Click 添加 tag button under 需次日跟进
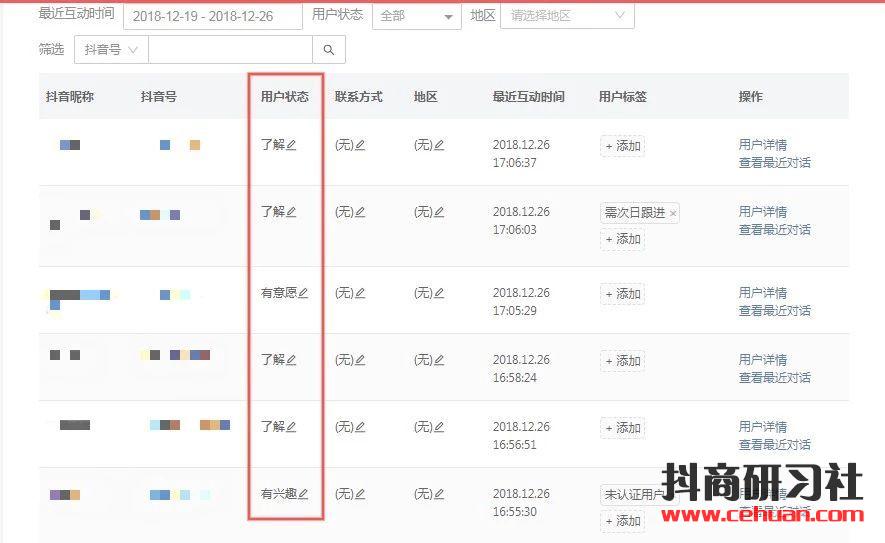885x543 pixels. pyautogui.click(x=622, y=239)
